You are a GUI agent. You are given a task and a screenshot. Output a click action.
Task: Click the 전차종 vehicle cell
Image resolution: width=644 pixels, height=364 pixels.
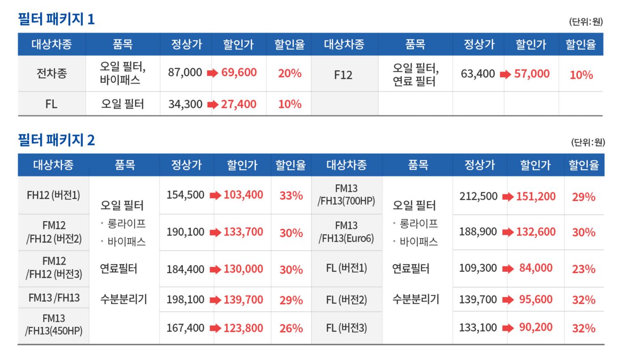tap(51, 73)
